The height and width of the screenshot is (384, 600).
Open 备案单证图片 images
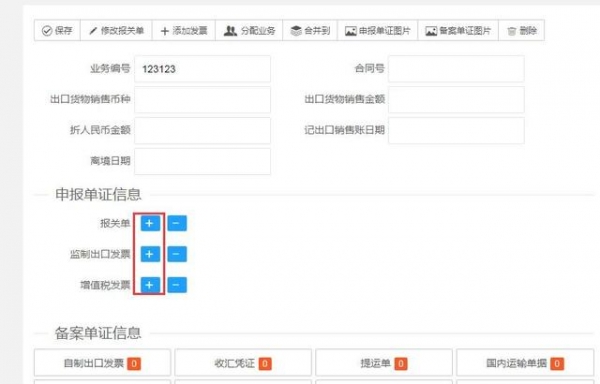458,31
